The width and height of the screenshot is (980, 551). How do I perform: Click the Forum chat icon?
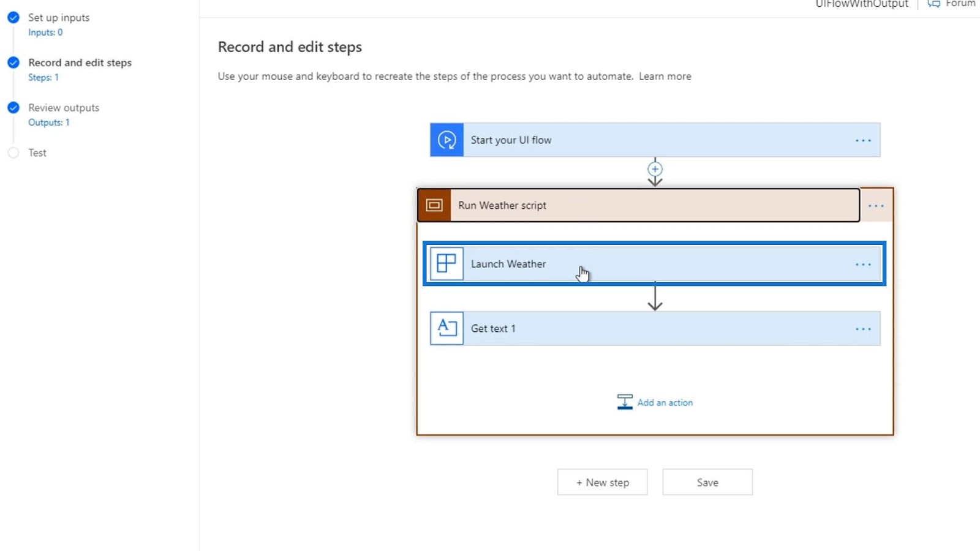(933, 4)
